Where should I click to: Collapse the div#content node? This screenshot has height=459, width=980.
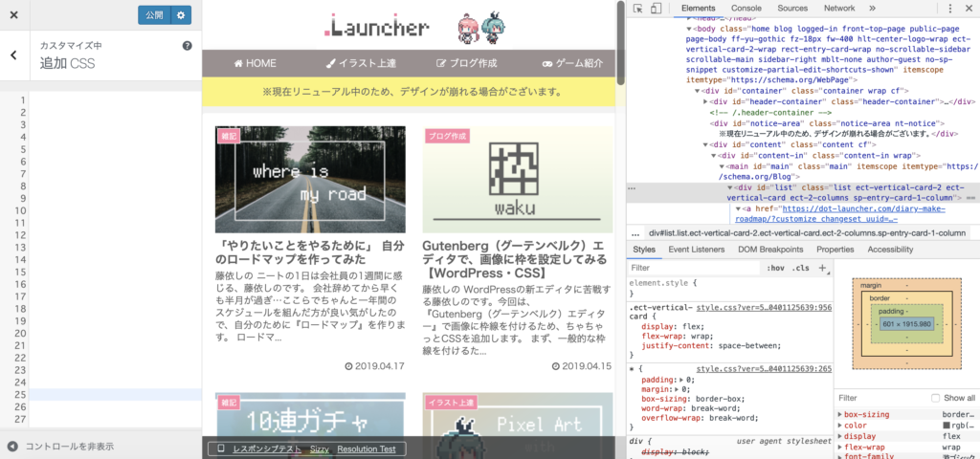pos(705,144)
